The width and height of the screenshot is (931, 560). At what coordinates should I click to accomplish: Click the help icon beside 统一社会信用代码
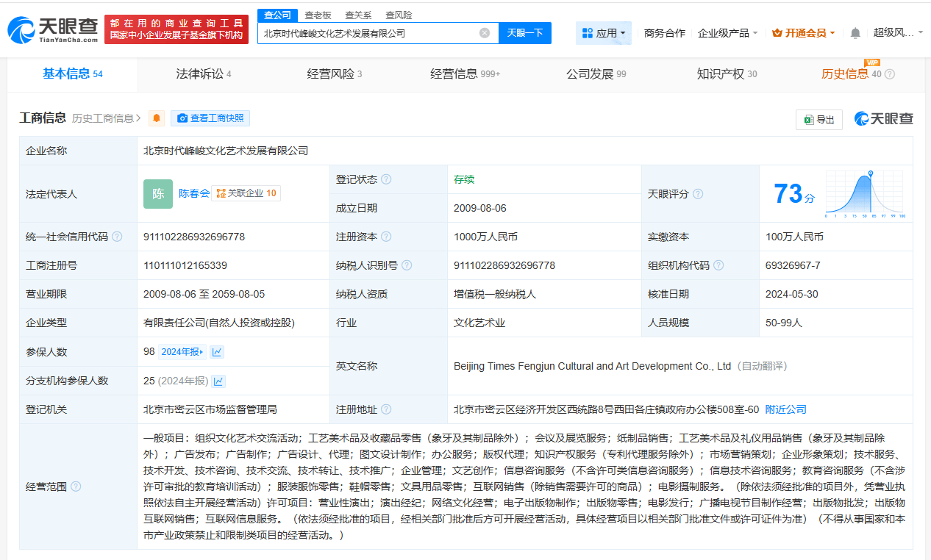click(x=117, y=237)
